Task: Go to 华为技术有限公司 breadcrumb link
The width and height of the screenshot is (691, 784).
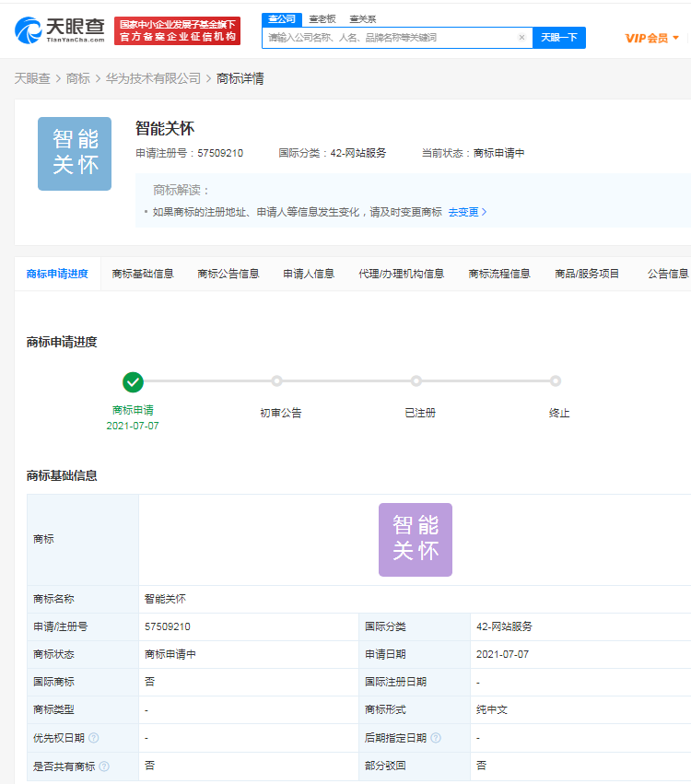Action: [x=153, y=78]
